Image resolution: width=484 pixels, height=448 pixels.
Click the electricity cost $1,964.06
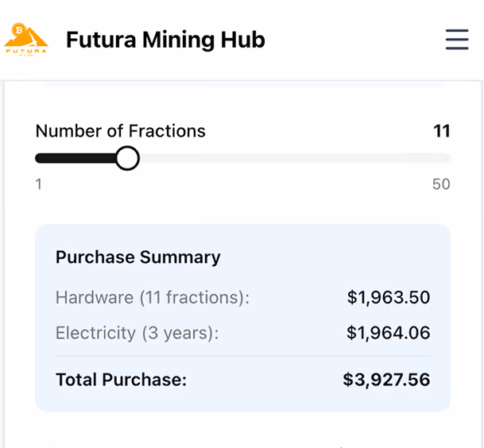point(389,333)
